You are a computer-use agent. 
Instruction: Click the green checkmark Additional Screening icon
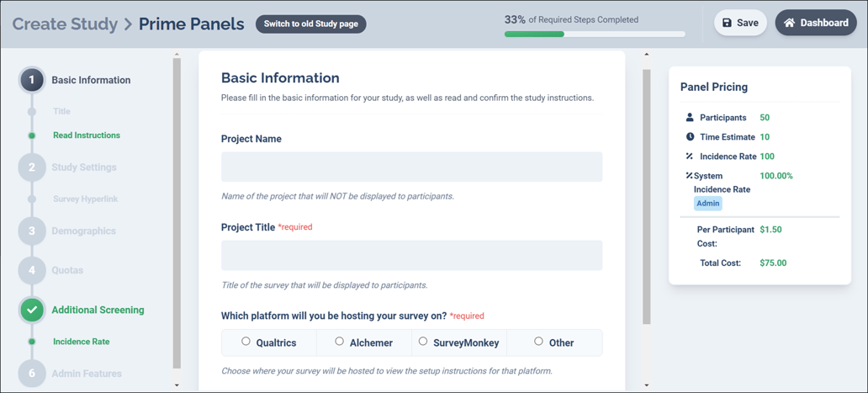pyautogui.click(x=32, y=310)
